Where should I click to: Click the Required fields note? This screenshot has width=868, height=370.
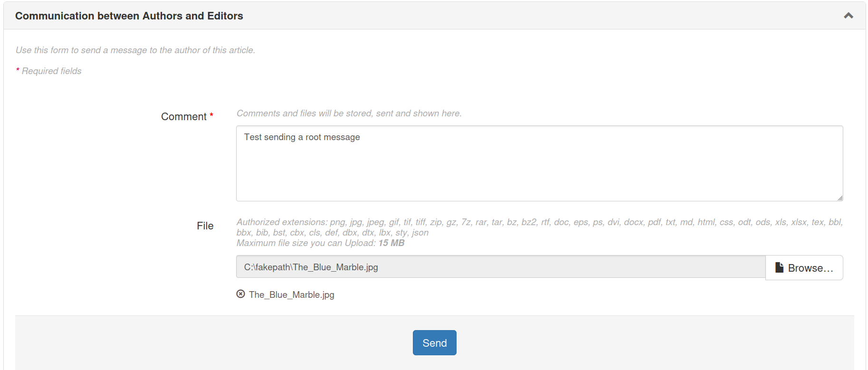[51, 71]
